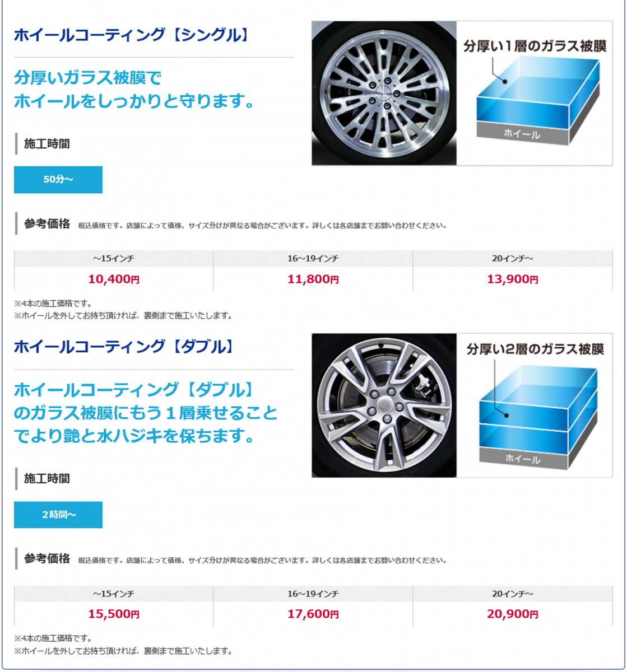The width and height of the screenshot is (627, 672).
Task: Click the 分厚いガラス被膜で tagline text
Action: tap(88, 77)
